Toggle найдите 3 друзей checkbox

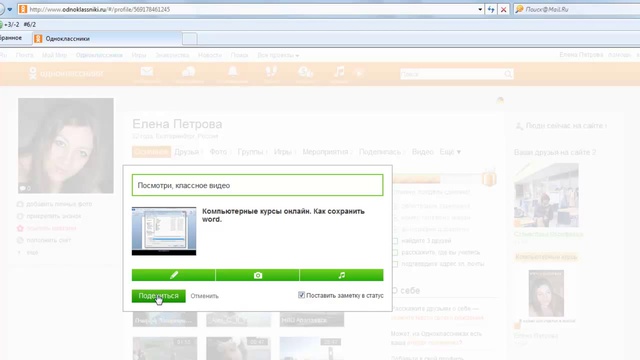395,241
